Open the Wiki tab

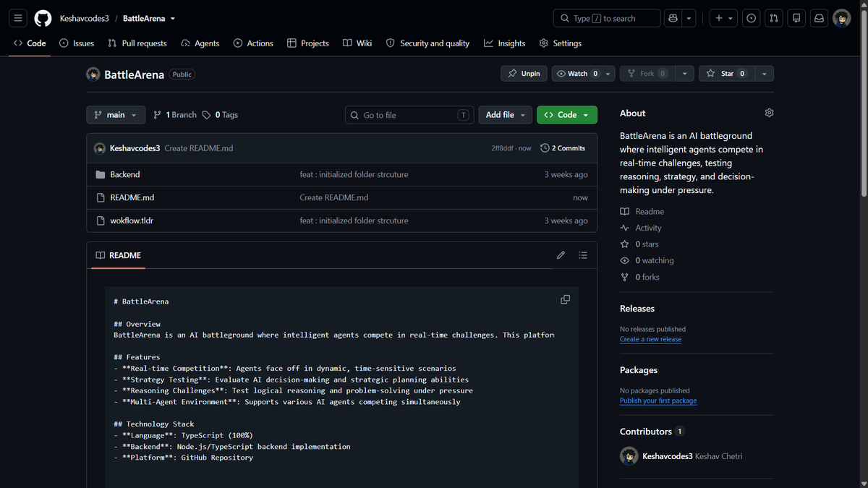coord(357,43)
